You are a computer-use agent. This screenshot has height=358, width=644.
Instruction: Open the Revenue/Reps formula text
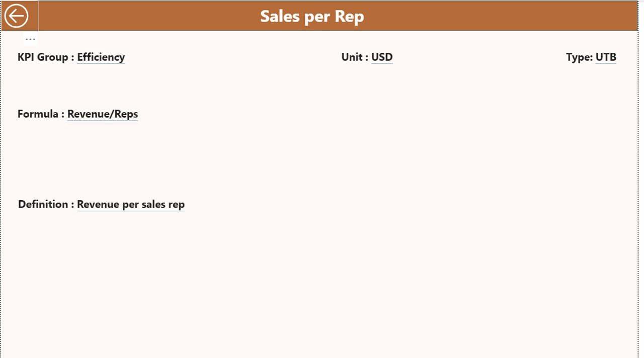point(103,114)
